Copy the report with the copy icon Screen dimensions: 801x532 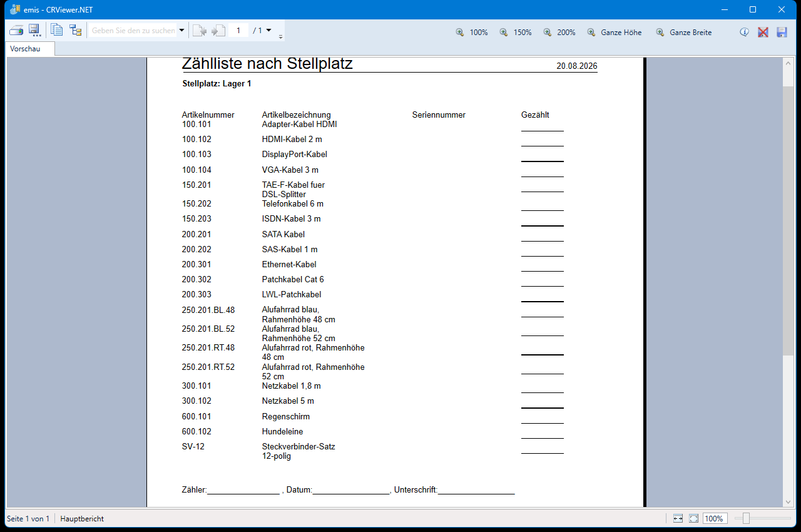pos(57,30)
